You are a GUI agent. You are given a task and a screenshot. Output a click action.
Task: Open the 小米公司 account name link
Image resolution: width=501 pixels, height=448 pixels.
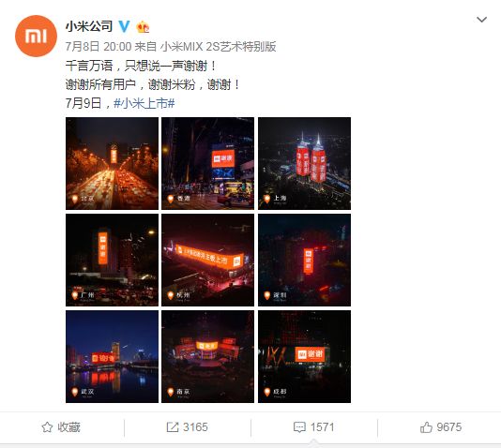tap(89, 26)
